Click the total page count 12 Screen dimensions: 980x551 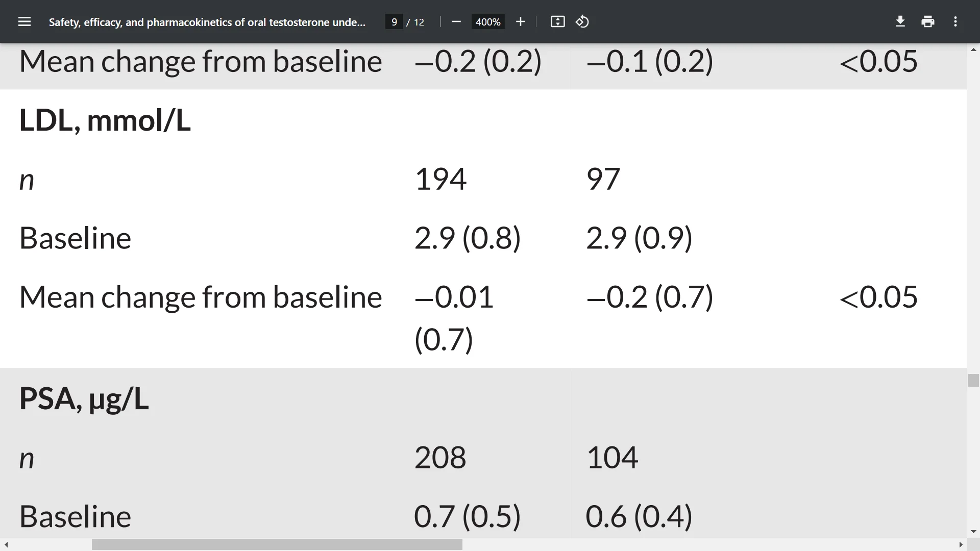tap(419, 22)
